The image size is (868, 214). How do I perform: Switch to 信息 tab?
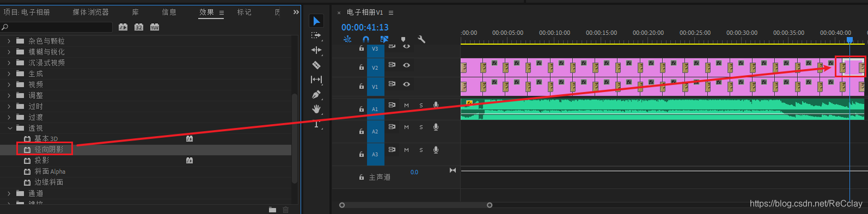click(169, 12)
